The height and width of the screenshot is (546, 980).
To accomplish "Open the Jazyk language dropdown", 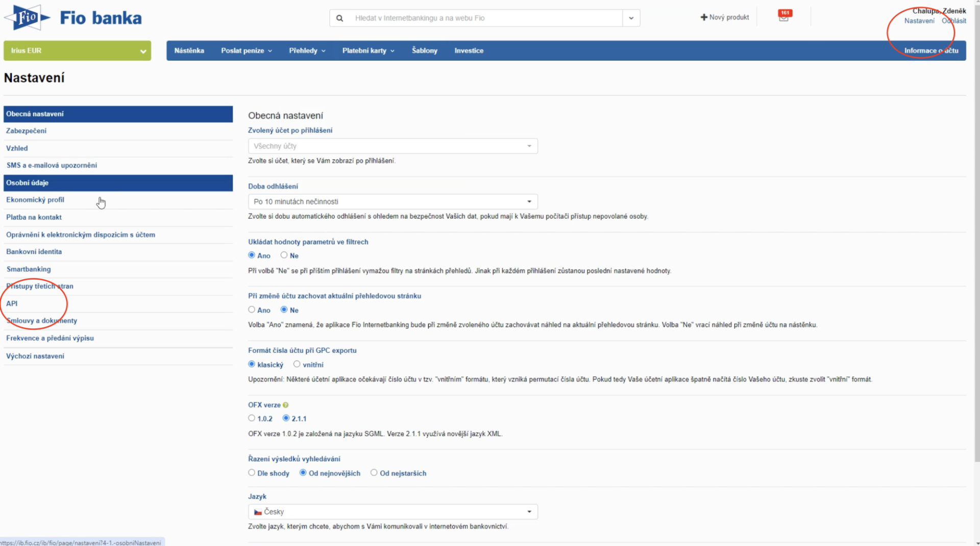I will pyautogui.click(x=393, y=512).
